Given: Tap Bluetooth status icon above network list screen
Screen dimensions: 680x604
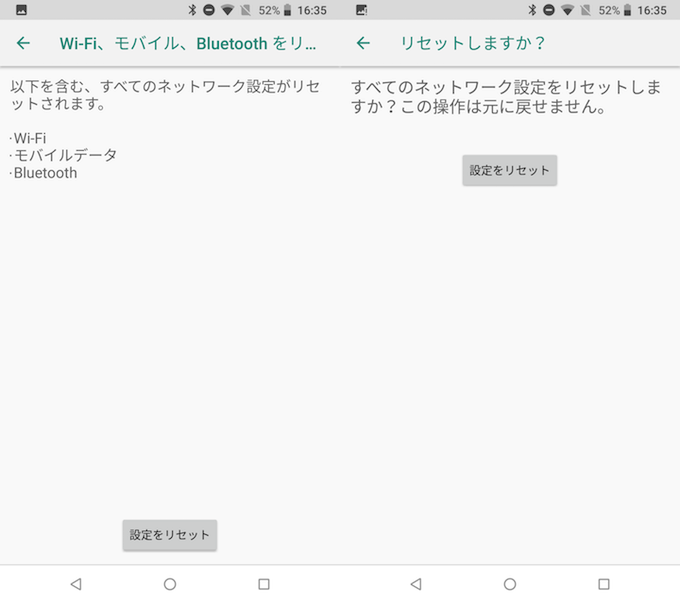Looking at the screenshot, I should 193,10.
